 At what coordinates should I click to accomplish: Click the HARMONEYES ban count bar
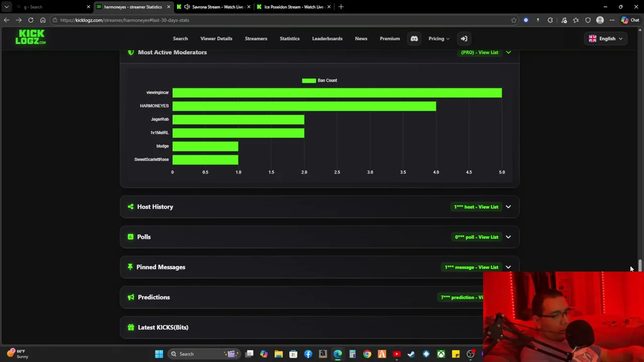pos(304,106)
